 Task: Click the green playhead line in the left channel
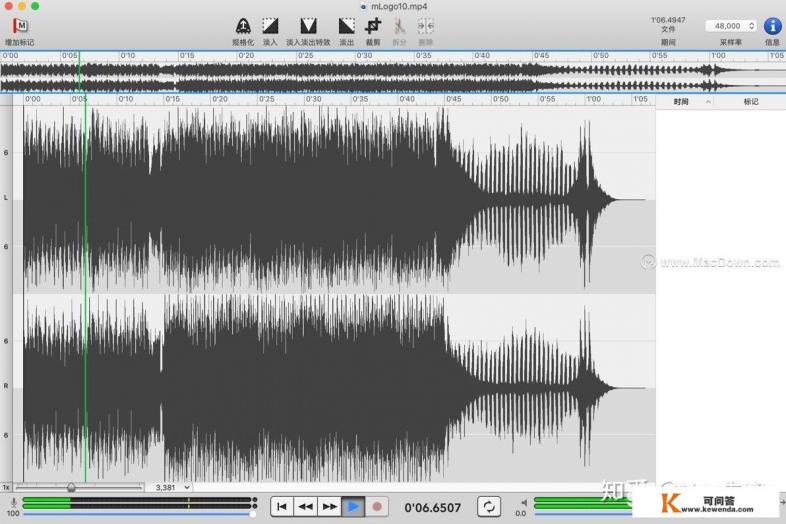[86, 200]
